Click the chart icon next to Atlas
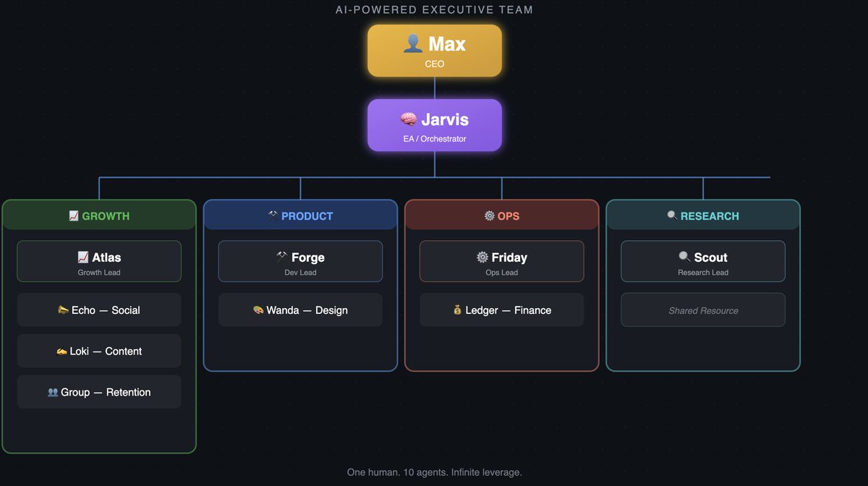 point(83,257)
